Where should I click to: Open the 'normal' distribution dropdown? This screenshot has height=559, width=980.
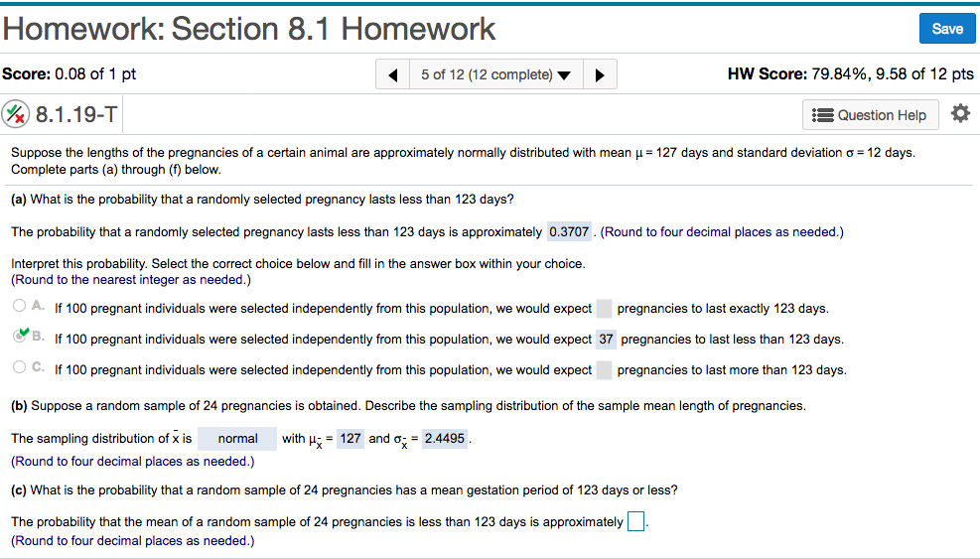(x=237, y=439)
